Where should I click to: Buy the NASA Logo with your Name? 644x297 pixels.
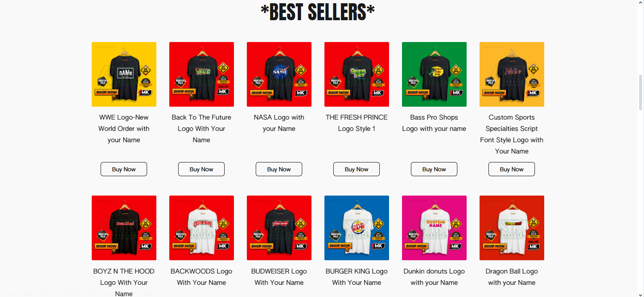click(279, 169)
